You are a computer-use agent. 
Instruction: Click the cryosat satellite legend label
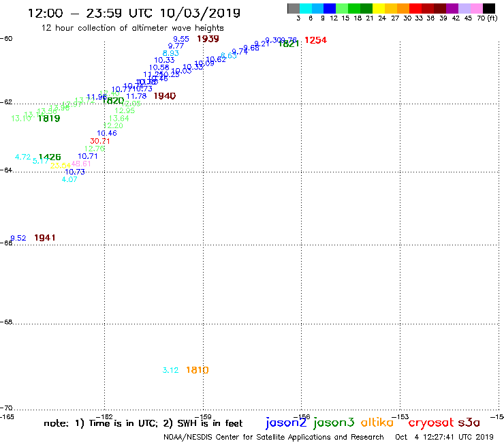(431, 423)
